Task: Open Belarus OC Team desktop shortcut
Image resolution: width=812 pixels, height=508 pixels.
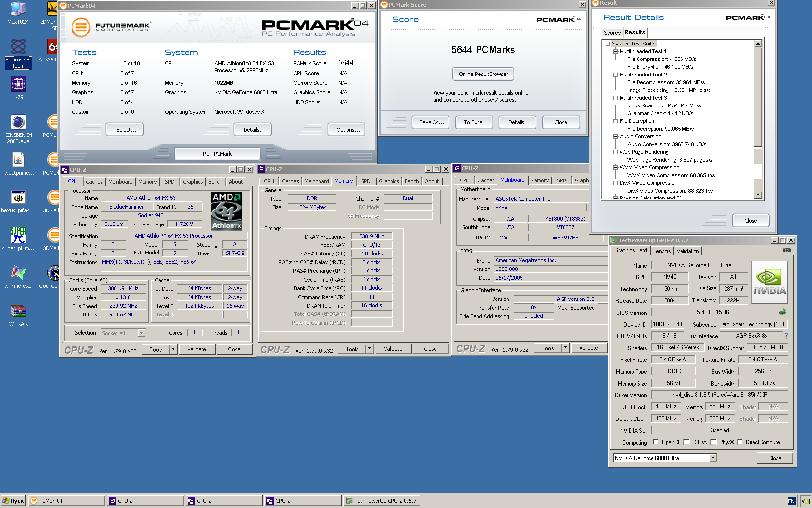Action: coord(18,54)
